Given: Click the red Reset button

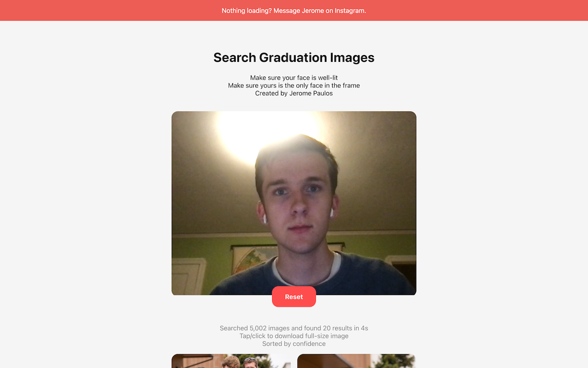Looking at the screenshot, I should tap(294, 297).
